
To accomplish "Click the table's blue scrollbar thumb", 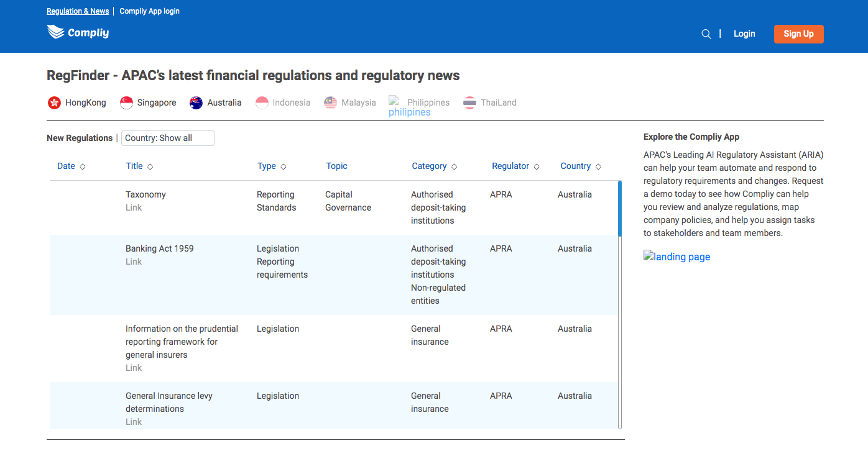I will pyautogui.click(x=620, y=208).
